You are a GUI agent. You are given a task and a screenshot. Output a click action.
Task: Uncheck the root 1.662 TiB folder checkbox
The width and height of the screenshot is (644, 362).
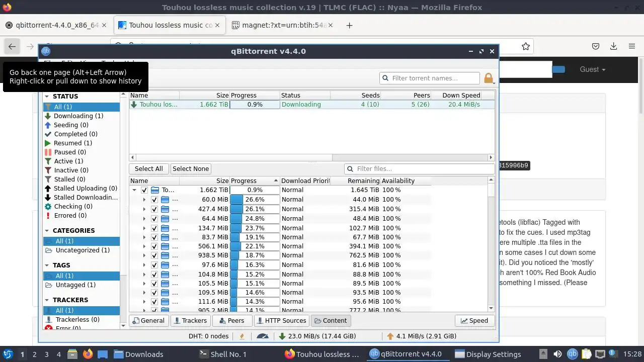[144, 190]
